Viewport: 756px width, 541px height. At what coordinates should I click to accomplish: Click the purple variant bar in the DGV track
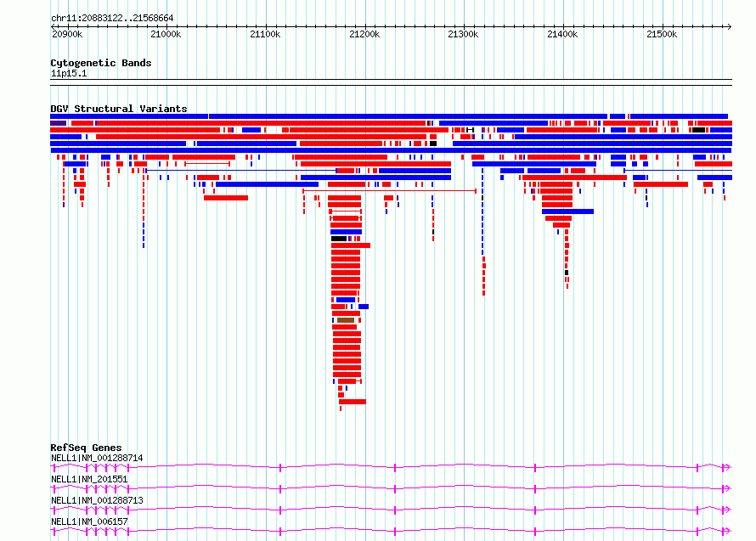59,123
